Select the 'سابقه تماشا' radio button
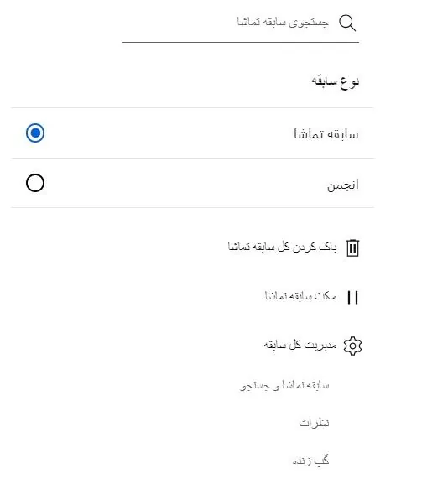Viewport: 448px width, 479px height. coord(35,133)
